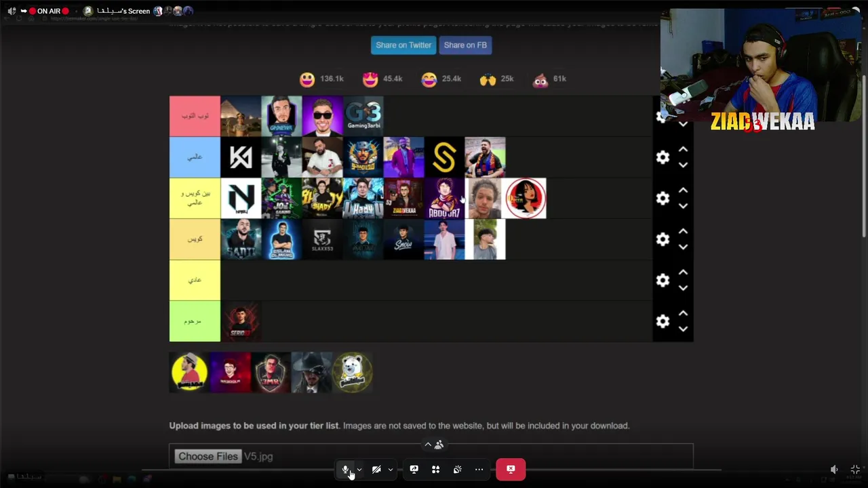Select the GHNEWA avatar thumbnail
This screenshot has width=868, height=488.
coord(281,116)
